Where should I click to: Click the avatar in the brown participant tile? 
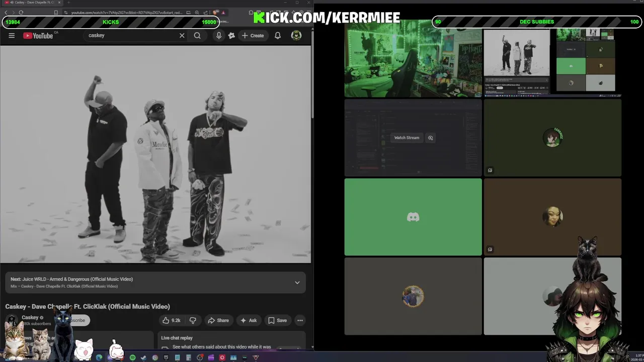coord(552,217)
